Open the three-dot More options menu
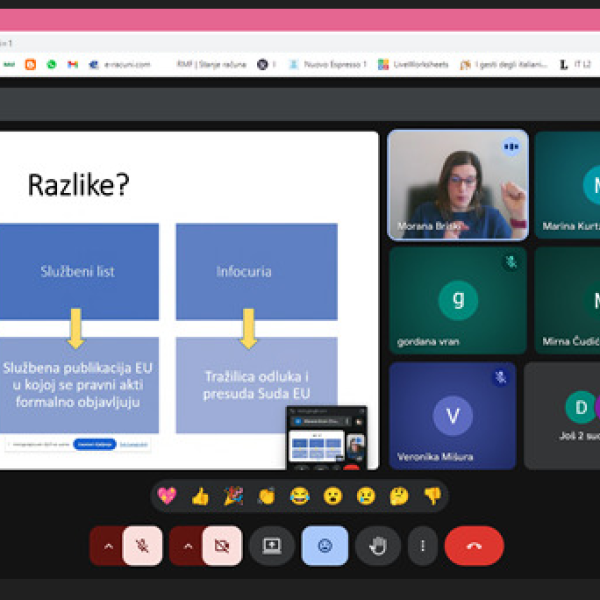Image resolution: width=600 pixels, height=600 pixels. pos(423,546)
